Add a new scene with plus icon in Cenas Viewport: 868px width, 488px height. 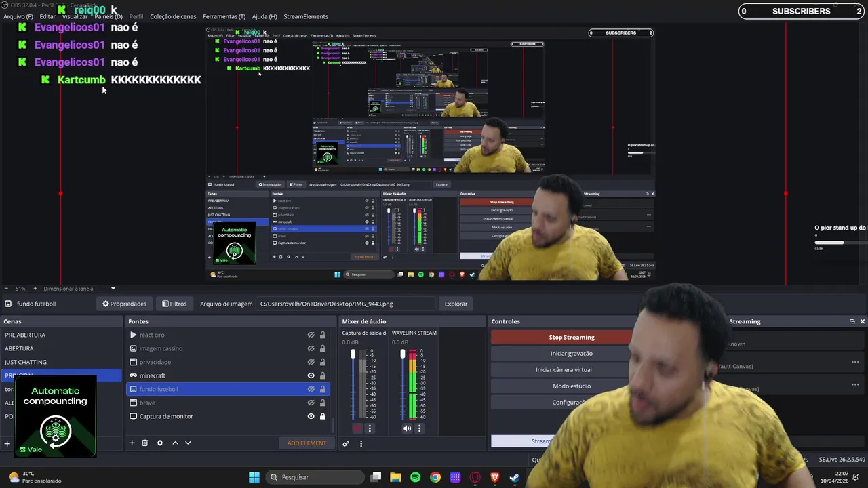pyautogui.click(x=7, y=444)
